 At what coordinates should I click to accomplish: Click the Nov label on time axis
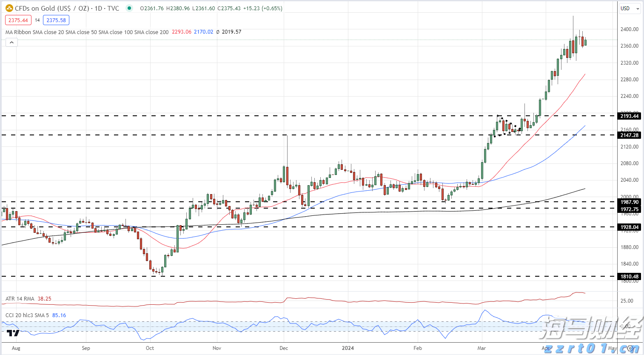217,348
